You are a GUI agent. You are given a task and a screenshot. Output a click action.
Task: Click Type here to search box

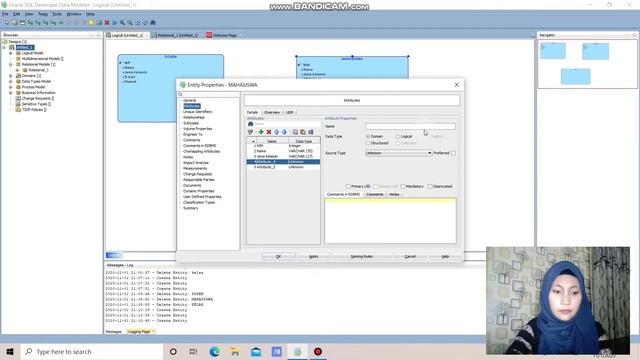(x=92, y=351)
